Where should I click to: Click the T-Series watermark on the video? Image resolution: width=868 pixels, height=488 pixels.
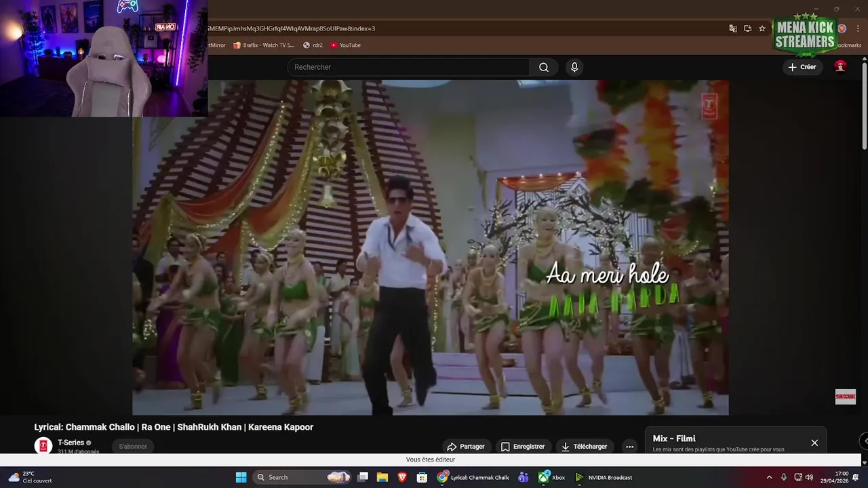[x=709, y=106]
